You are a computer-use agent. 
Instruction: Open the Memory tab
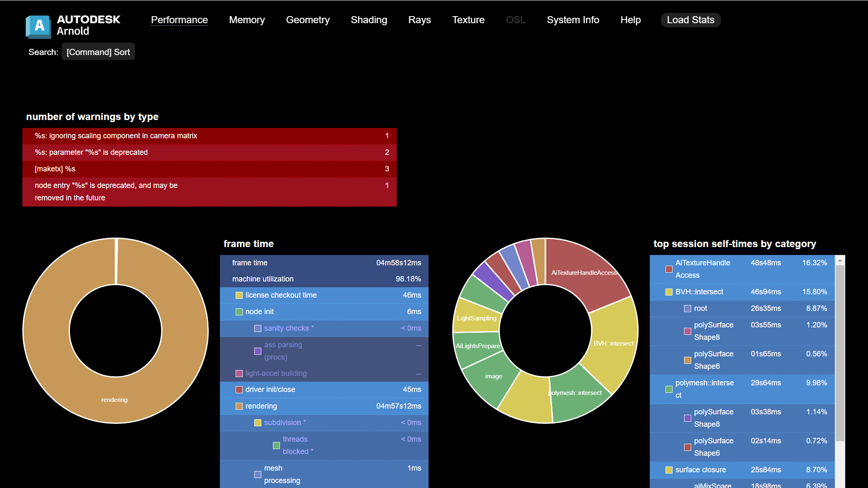247,20
